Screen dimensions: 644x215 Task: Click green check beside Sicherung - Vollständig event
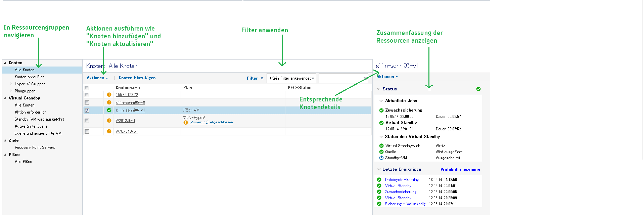379,204
